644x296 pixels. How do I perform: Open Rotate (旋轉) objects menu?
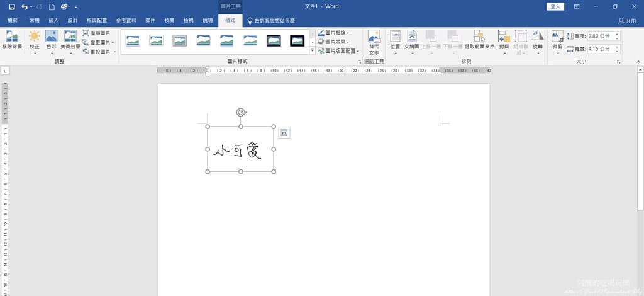pyautogui.click(x=538, y=42)
